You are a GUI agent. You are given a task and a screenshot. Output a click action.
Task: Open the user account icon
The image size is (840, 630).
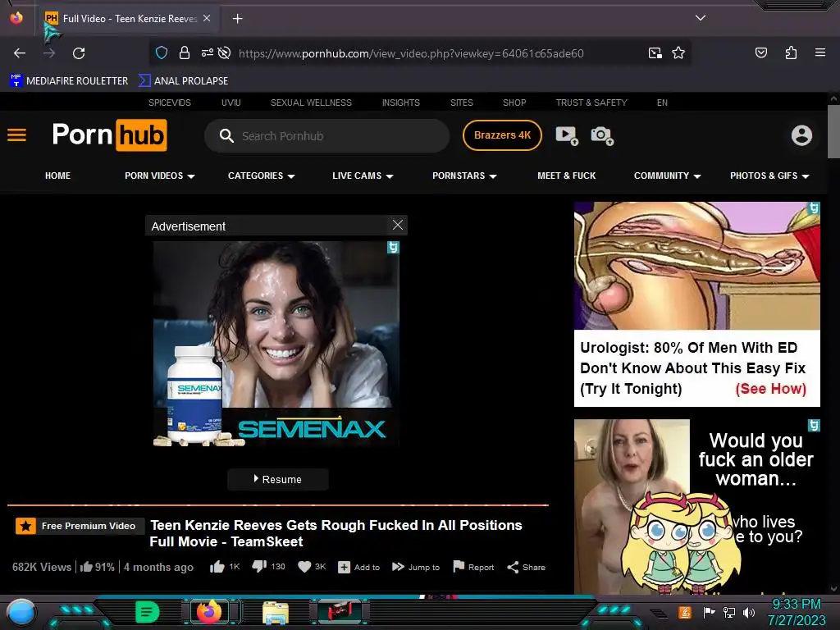(x=802, y=135)
